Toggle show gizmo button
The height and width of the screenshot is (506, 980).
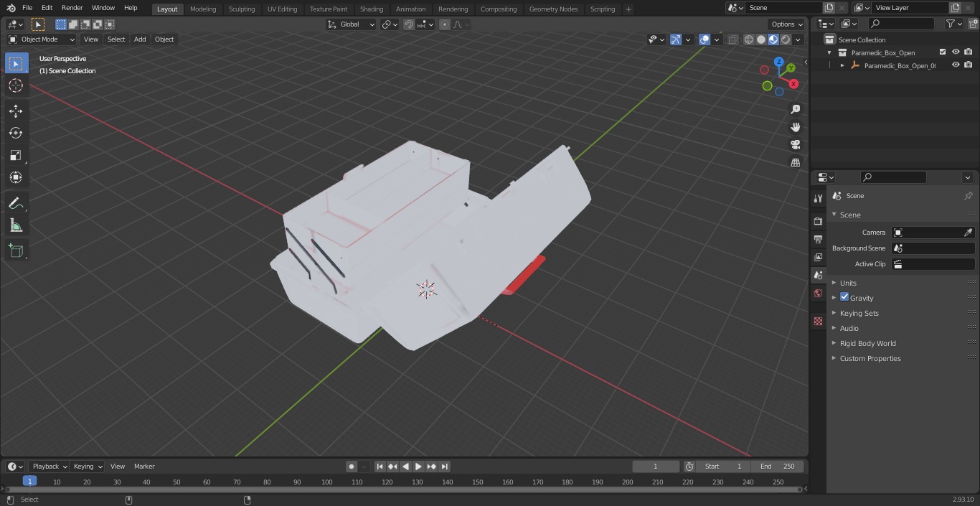[x=676, y=39]
